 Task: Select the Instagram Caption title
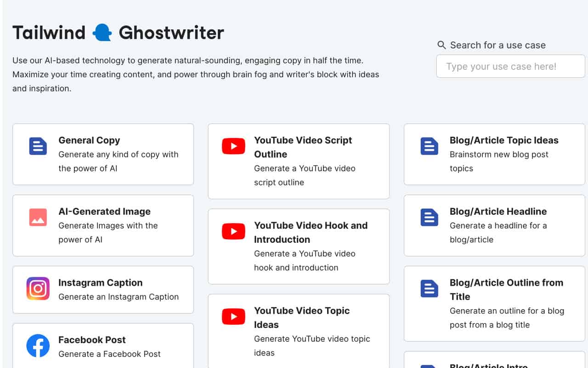point(100,282)
